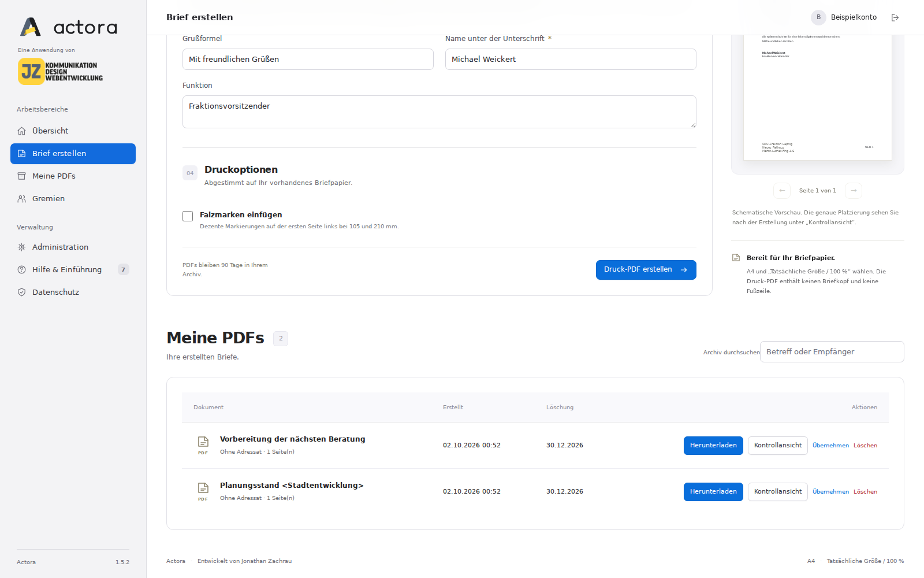Click the document icon beside Bereit für Ihr Briefpapier
The width and height of the screenshot is (924, 578).
click(736, 258)
